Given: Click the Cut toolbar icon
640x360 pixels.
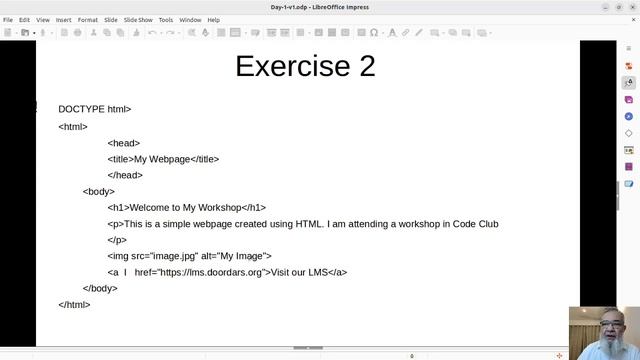Looking at the screenshot, I should 93,33.
